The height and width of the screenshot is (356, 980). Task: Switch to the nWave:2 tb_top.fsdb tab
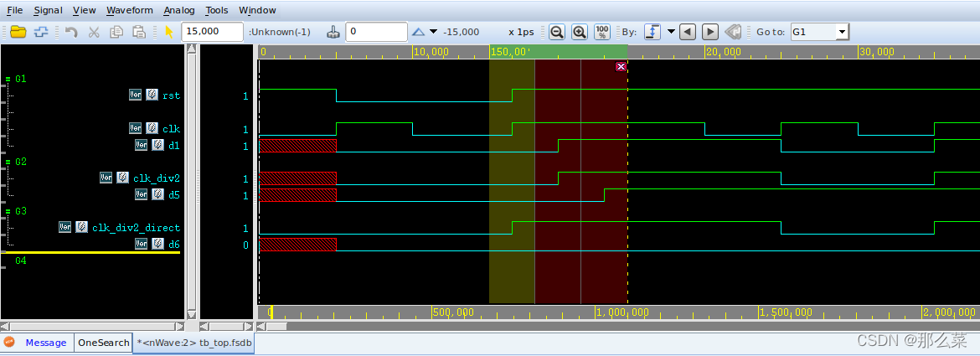point(193,343)
